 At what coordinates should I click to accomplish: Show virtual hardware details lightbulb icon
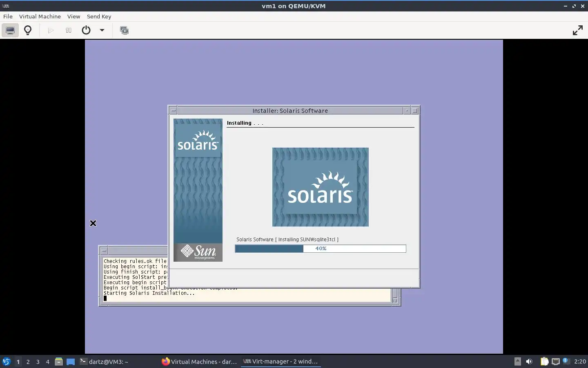click(28, 30)
